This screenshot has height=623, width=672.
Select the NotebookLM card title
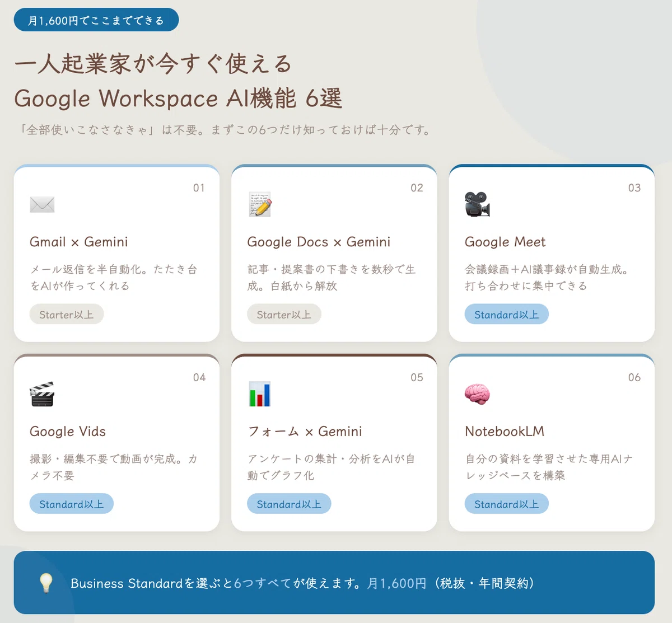[505, 432]
